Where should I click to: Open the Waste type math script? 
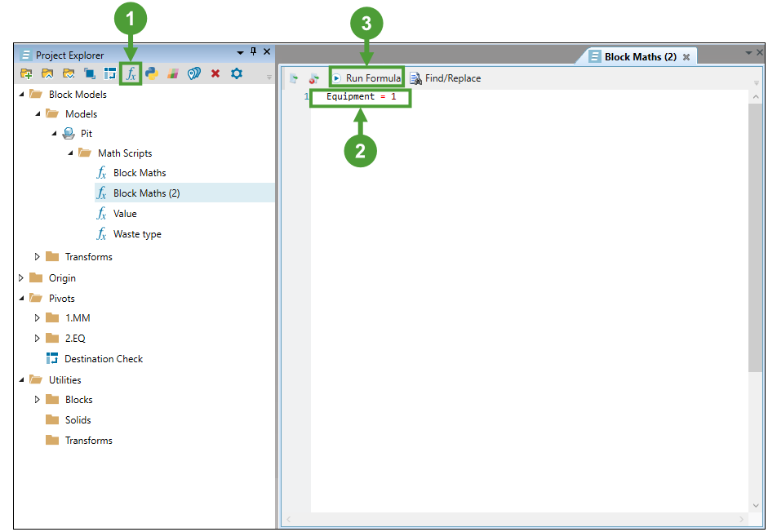137,234
